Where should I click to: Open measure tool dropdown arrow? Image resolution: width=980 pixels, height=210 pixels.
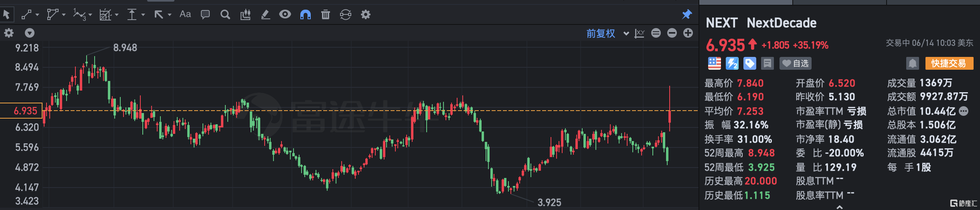[143, 15]
